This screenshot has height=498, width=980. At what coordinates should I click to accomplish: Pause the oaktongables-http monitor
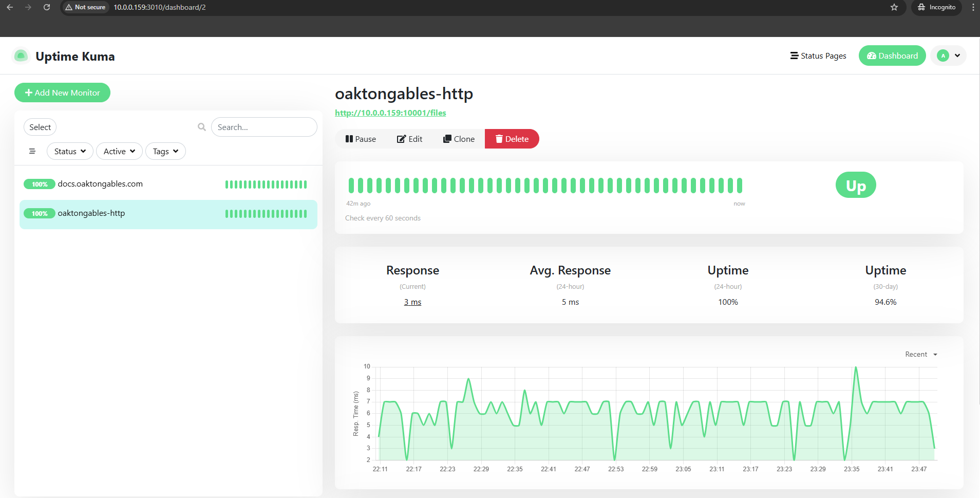pos(361,139)
